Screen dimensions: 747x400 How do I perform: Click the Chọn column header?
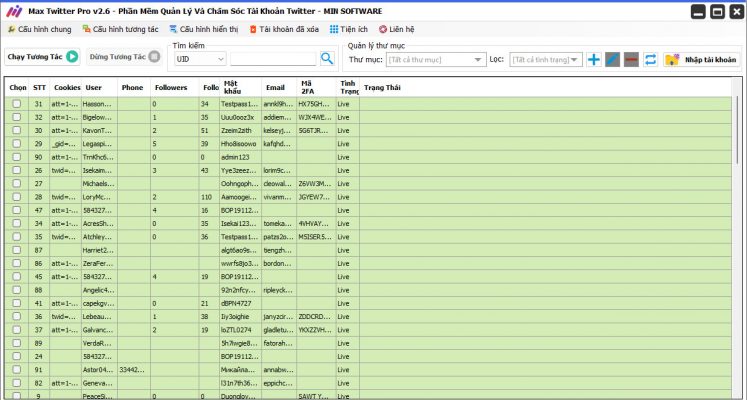(x=17, y=88)
